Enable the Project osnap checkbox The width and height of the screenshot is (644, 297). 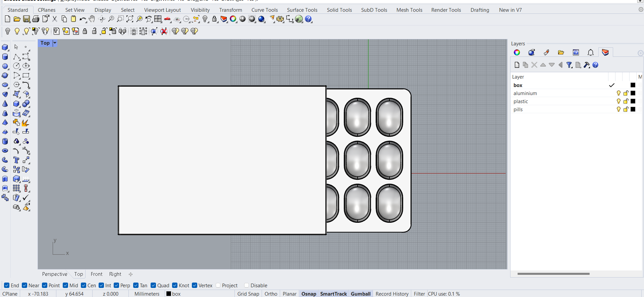pos(218,285)
